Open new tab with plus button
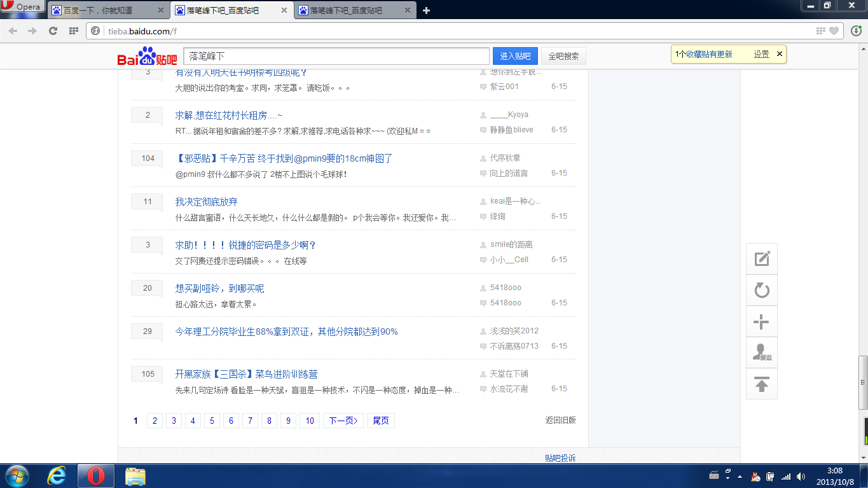This screenshot has width=868, height=488. [427, 10]
